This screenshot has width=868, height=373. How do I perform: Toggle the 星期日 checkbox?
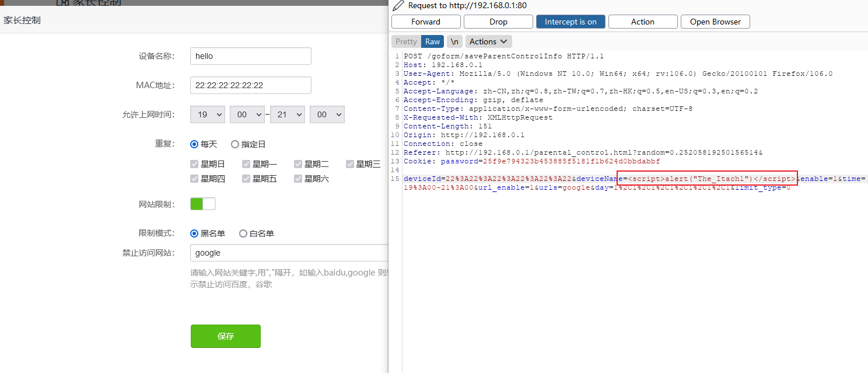point(194,164)
